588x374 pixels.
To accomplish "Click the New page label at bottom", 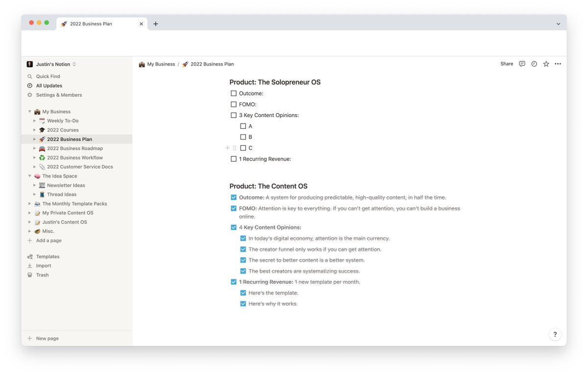I will [x=48, y=338].
